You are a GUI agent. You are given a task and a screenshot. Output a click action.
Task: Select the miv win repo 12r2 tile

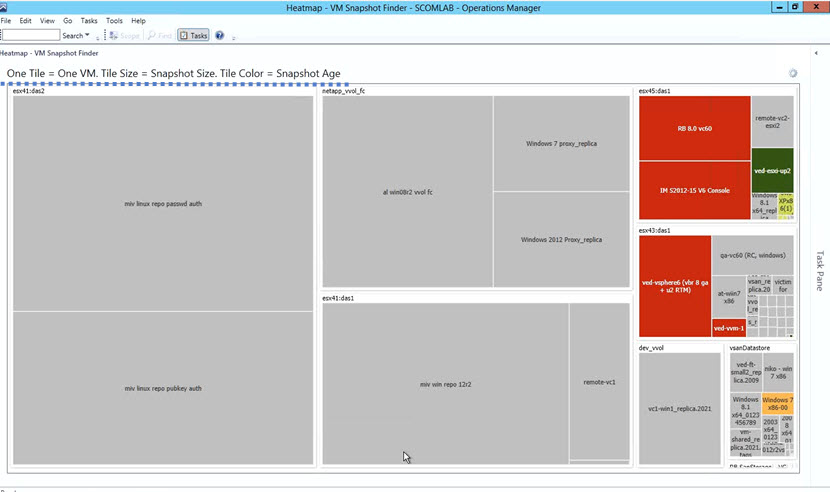click(446, 384)
